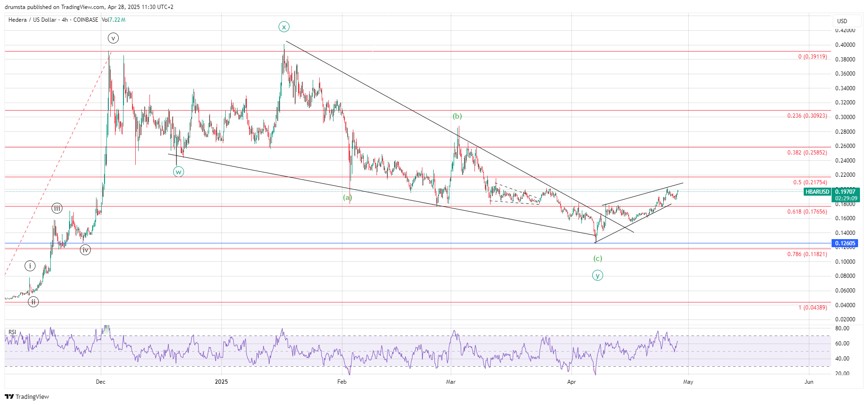Screen dimensions: 868x405
Task: Click the '2025' date axis label
Action: pyautogui.click(x=221, y=382)
